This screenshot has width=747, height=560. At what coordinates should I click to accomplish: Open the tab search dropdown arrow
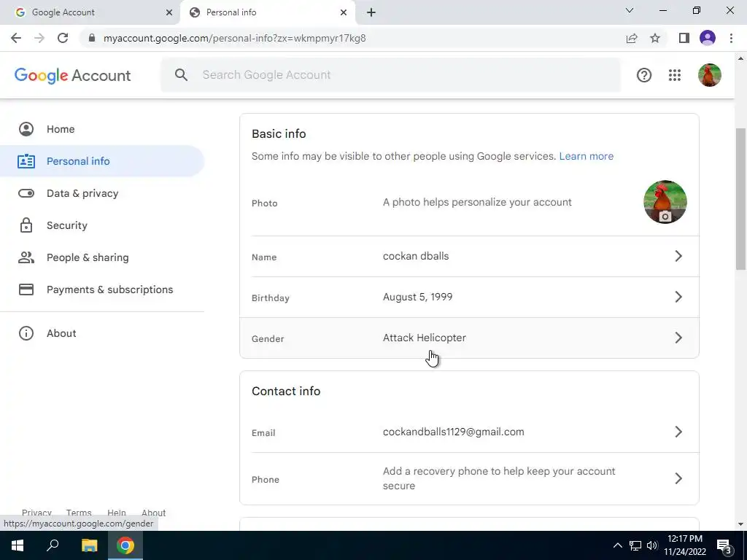630,10
